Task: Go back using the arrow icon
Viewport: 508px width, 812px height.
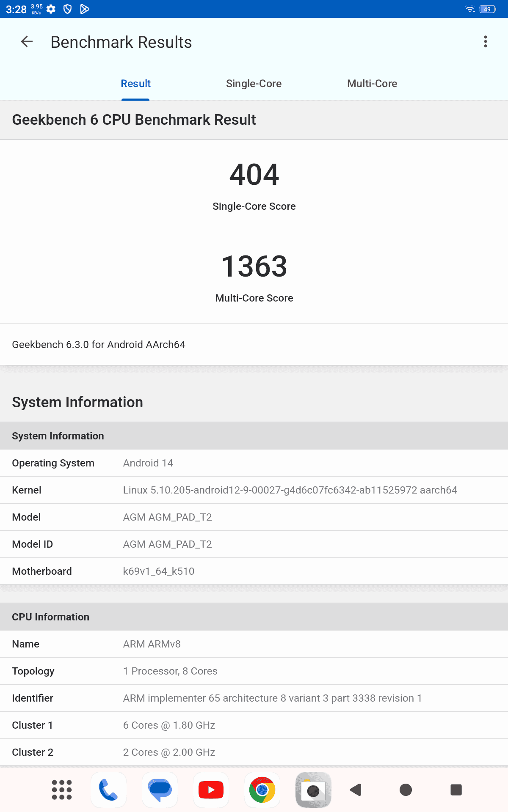Action: tap(27, 41)
